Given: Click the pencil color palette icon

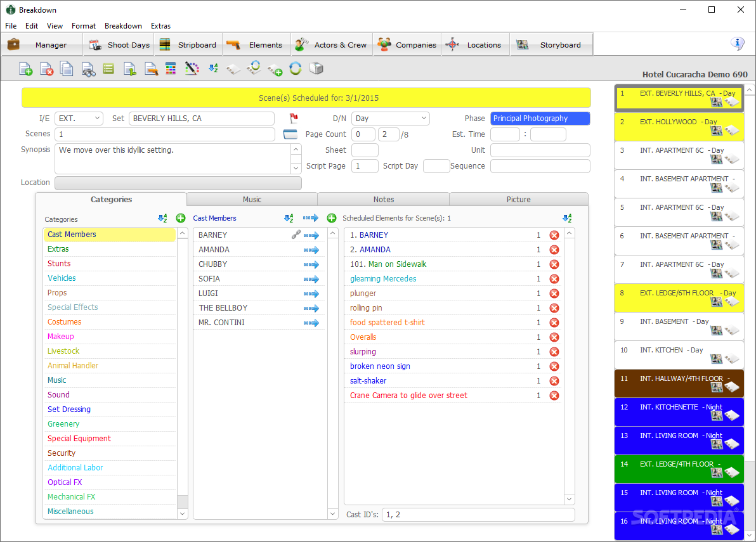Looking at the screenshot, I should point(192,68).
